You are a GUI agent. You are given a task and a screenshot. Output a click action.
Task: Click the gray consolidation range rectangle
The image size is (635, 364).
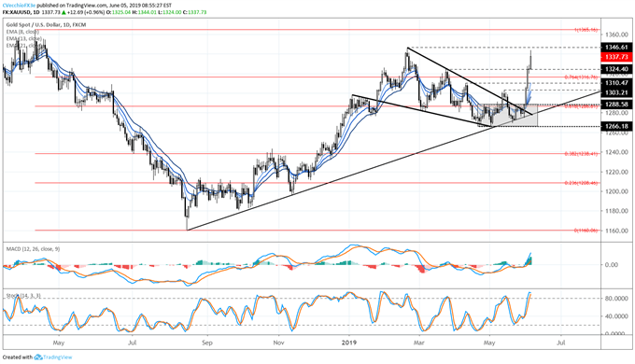click(x=508, y=116)
